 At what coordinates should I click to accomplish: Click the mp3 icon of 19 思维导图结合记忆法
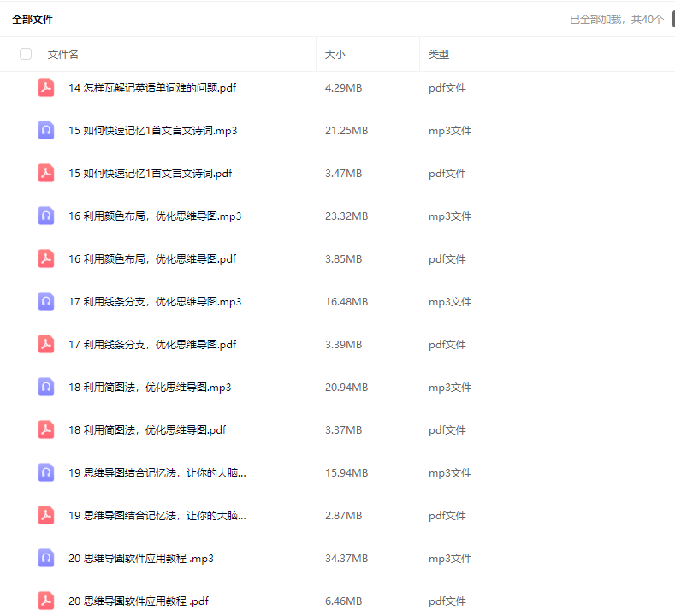pyautogui.click(x=46, y=472)
